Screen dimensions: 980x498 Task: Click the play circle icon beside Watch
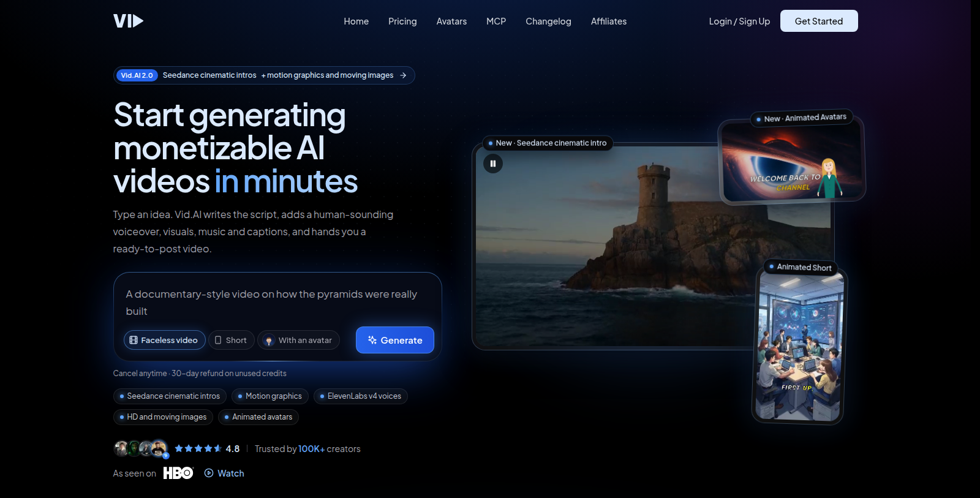click(209, 473)
